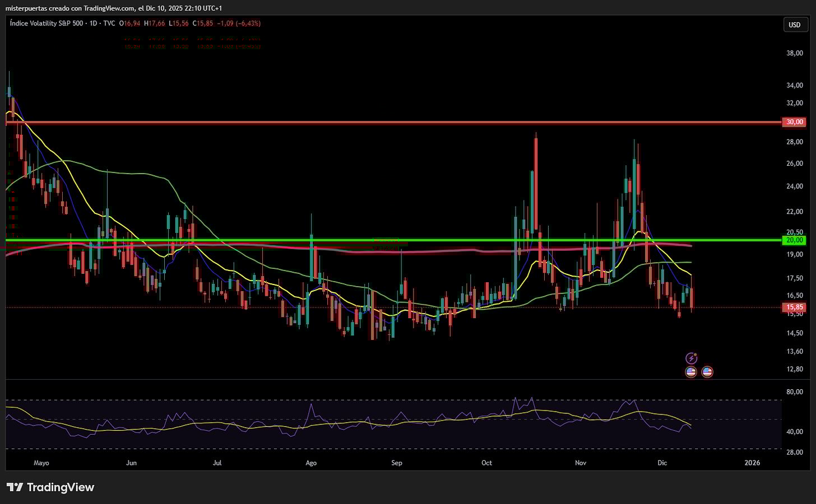Click the close value C15,85 in legend
The height and width of the screenshot is (504, 816).
click(202, 24)
